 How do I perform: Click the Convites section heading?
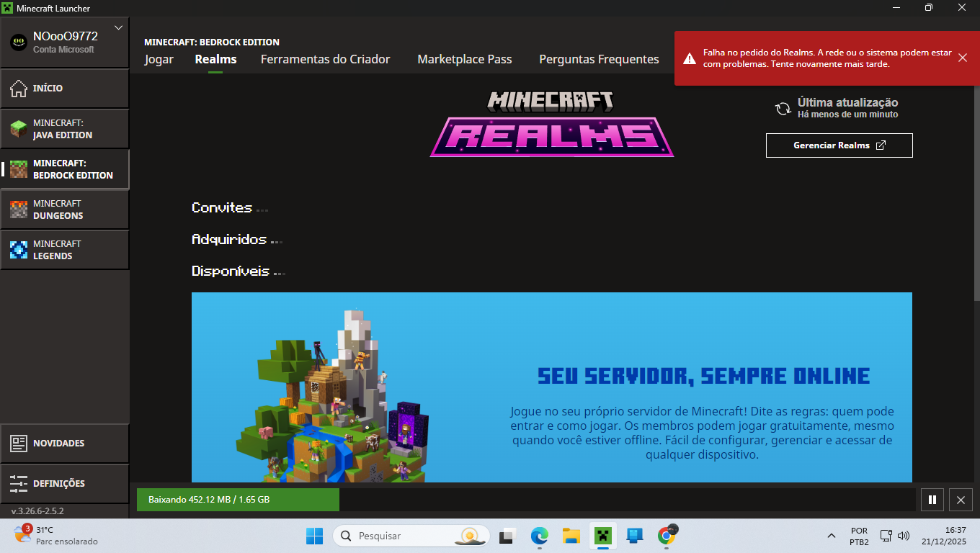[x=222, y=207]
